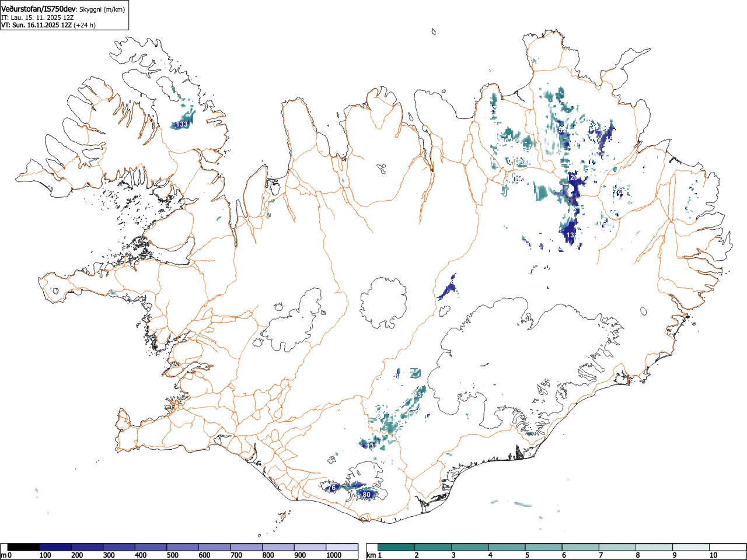Select the 700–800 m legend swatch
This screenshot has width=747, height=560.
246,547
